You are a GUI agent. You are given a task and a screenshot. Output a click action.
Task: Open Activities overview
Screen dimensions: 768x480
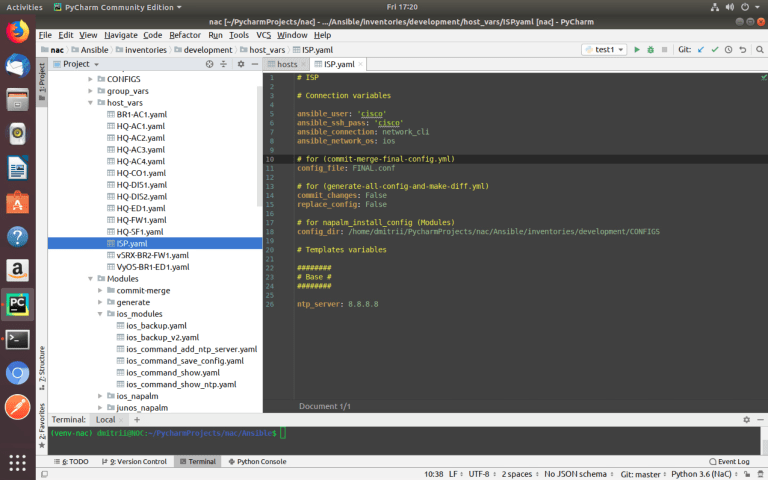tap(24, 7)
